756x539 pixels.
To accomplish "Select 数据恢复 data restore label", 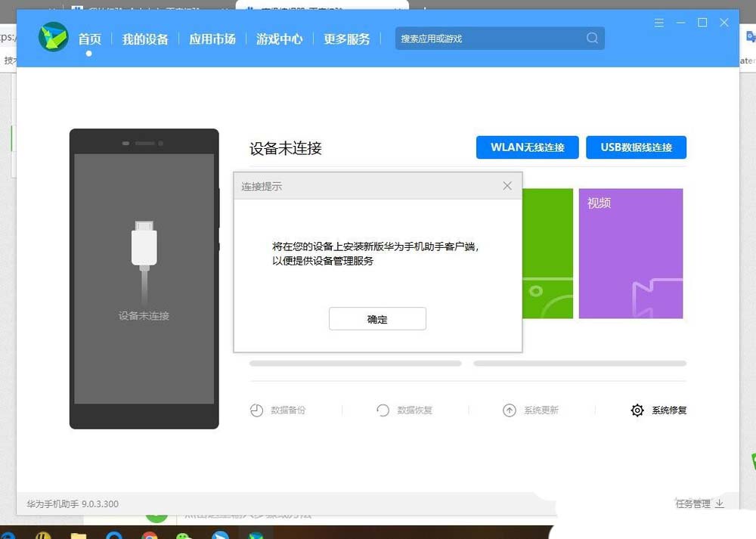I will [414, 410].
